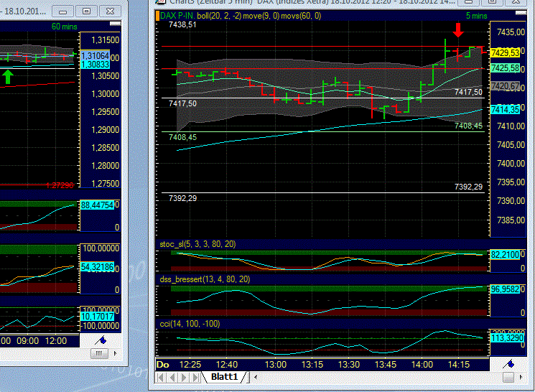The height and width of the screenshot is (392, 535).
Task: Minimize the left 60 mins chart window
Action: [62, 11]
